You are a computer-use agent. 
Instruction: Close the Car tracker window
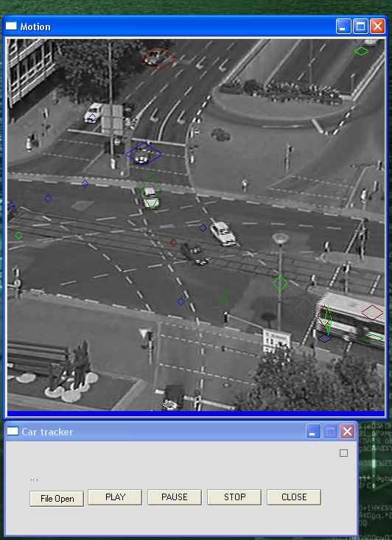click(x=347, y=431)
